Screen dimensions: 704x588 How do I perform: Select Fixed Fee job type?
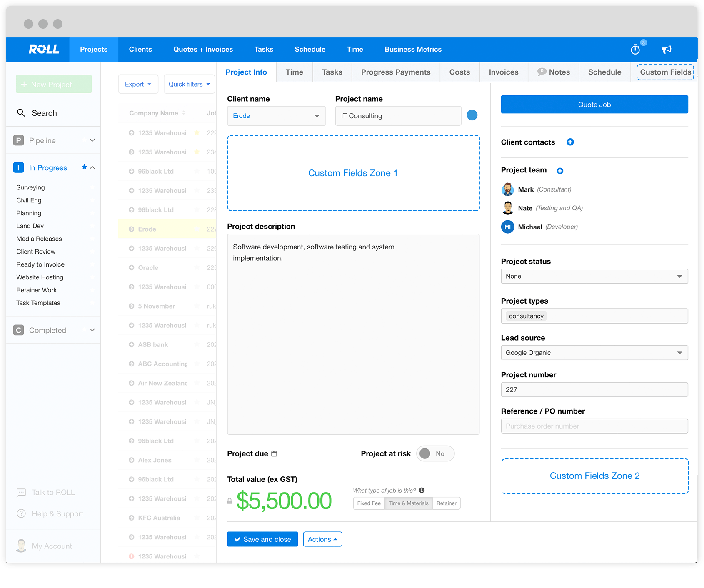pyautogui.click(x=369, y=503)
